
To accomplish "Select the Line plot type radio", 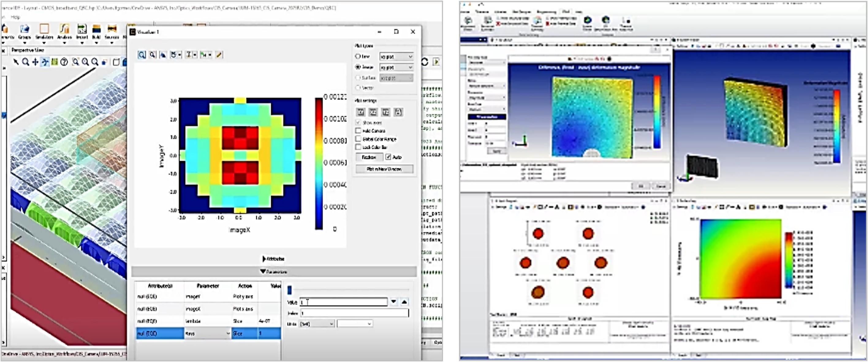I will coord(358,56).
